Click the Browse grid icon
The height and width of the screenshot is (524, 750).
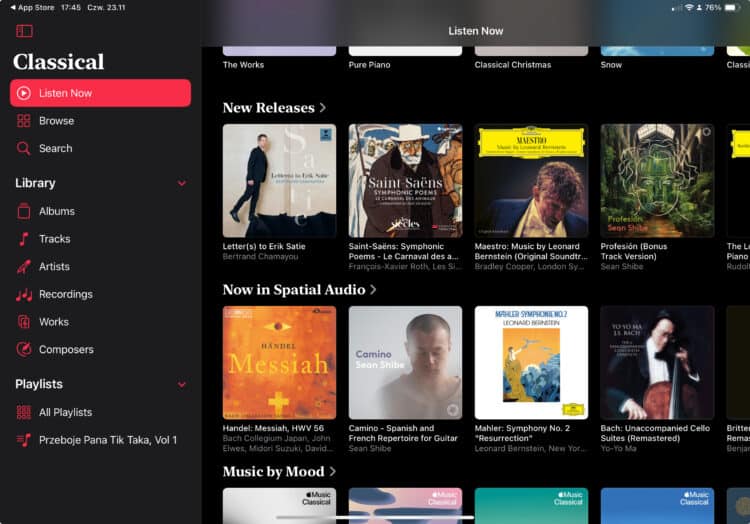23,120
